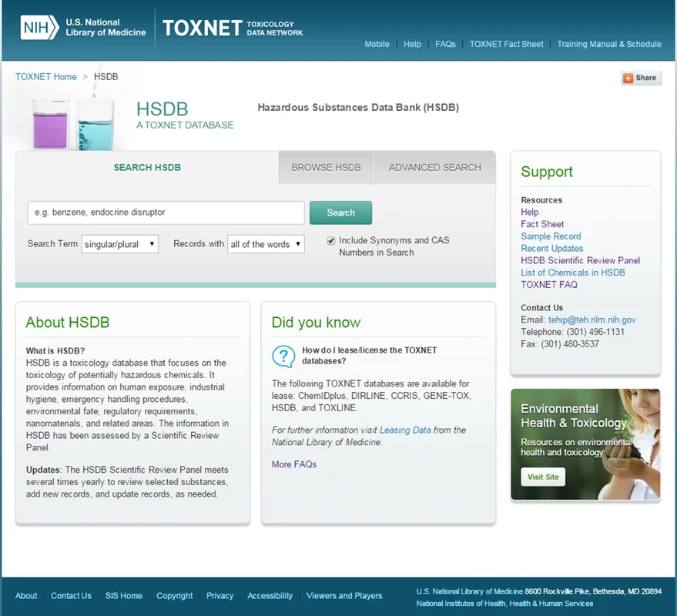Viewport: 677px width, 616px height.
Task: Click the 'Fax: (301) 480-3537' text
Action: point(560,344)
